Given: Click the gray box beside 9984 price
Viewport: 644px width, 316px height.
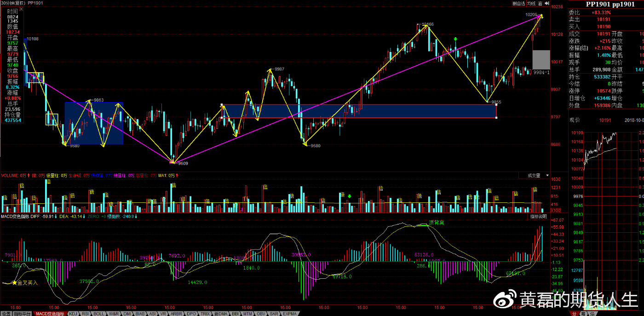Looking at the screenshot, I should (541, 59).
